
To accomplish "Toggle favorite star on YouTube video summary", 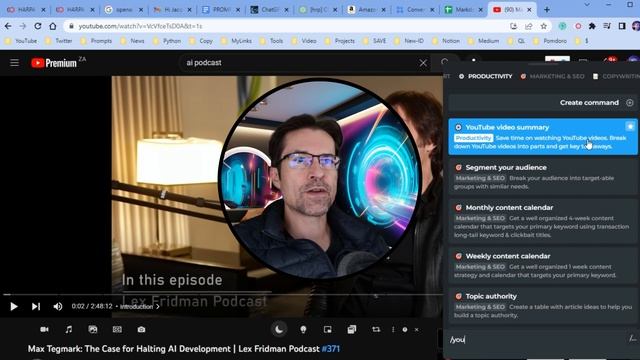I will point(630,127).
